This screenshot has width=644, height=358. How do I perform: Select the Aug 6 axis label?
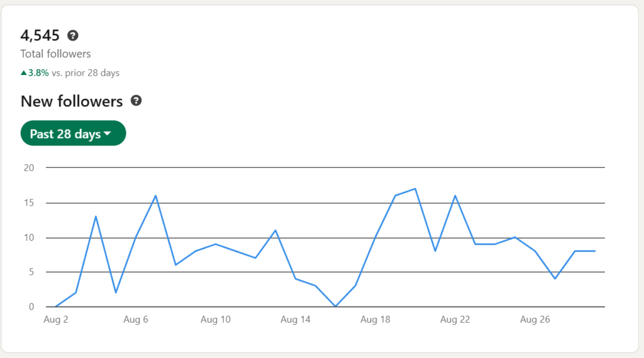[136, 320]
